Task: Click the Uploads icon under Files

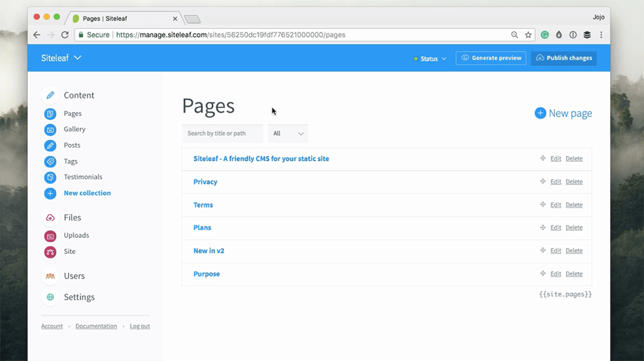Action: tap(50, 236)
